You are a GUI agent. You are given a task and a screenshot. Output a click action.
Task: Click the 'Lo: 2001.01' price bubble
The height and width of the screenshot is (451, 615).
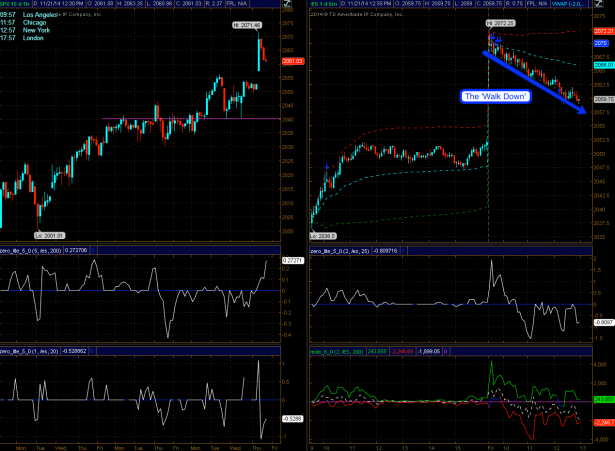coord(22,234)
